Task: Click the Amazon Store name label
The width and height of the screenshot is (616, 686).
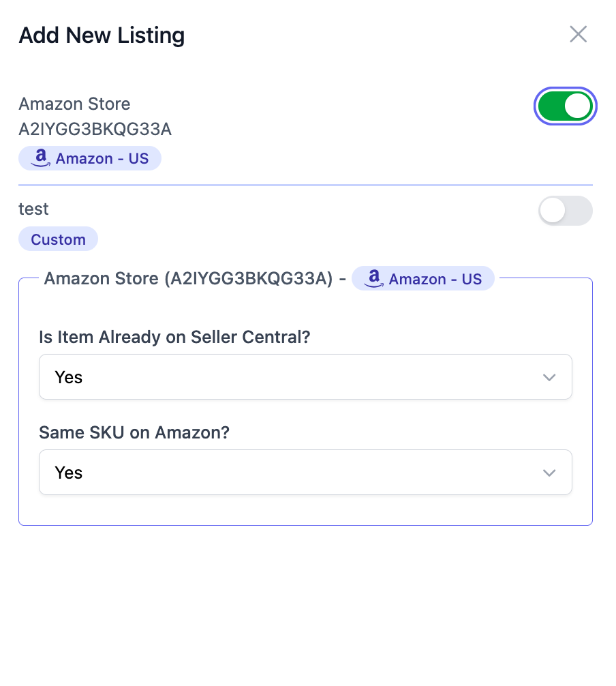Action: (x=74, y=104)
